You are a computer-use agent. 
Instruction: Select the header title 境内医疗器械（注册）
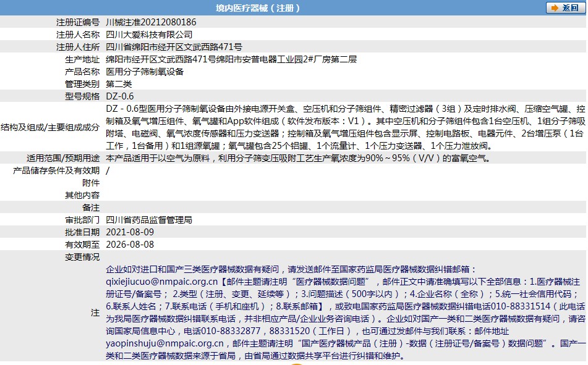[x=258, y=8]
